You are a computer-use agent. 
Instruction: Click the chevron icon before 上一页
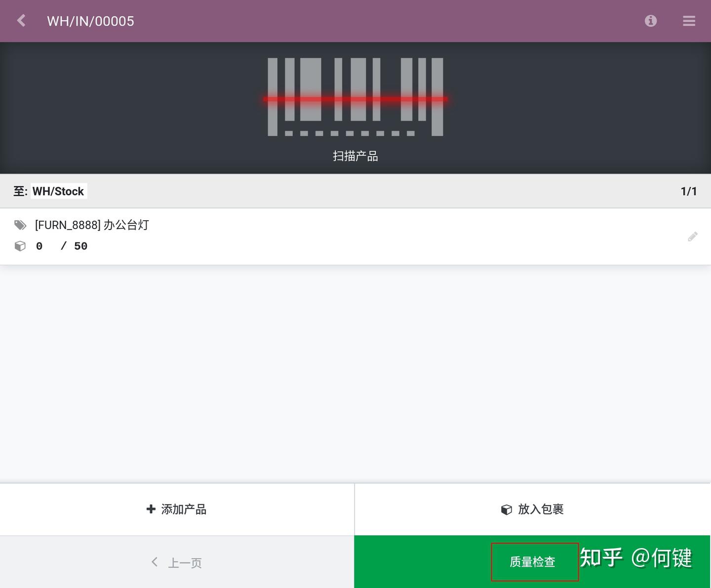point(154,562)
